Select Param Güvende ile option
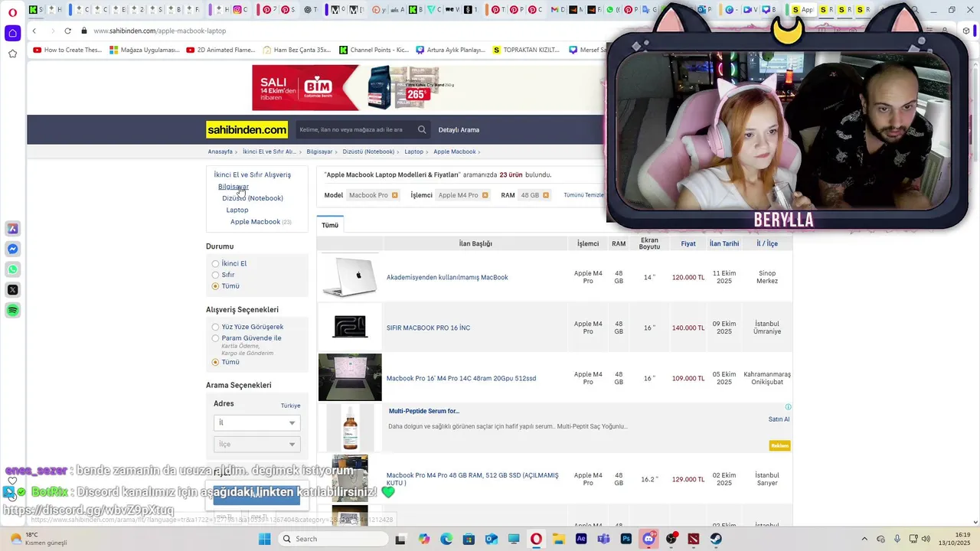 (215, 338)
